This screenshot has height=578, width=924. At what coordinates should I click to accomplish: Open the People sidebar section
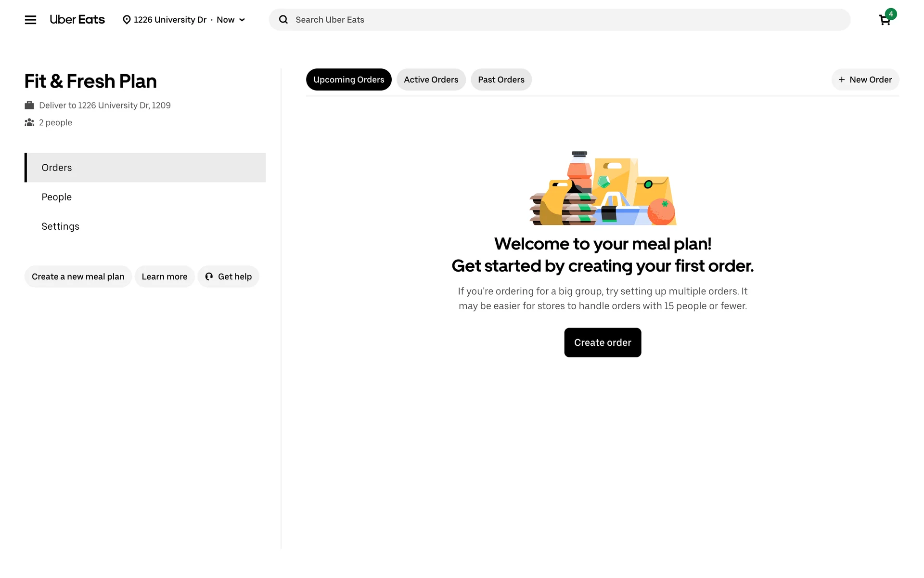(x=56, y=197)
